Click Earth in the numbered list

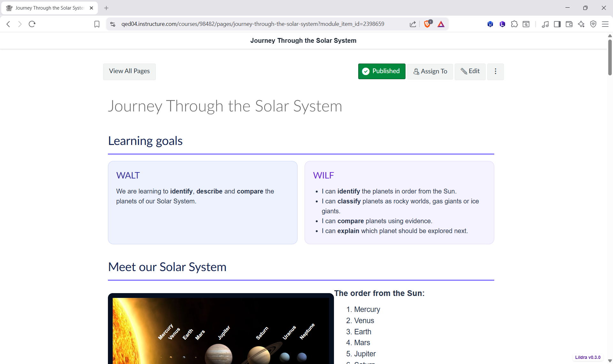(x=363, y=332)
